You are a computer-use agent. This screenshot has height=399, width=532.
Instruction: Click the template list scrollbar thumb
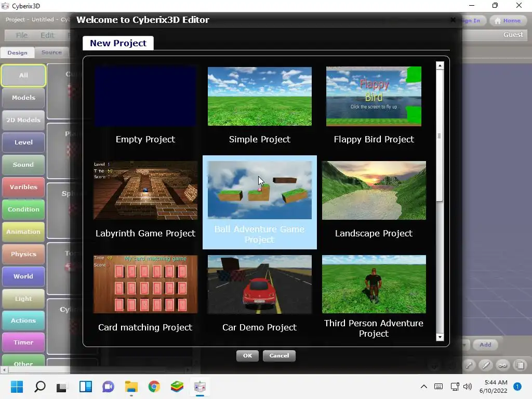pyautogui.click(x=440, y=136)
